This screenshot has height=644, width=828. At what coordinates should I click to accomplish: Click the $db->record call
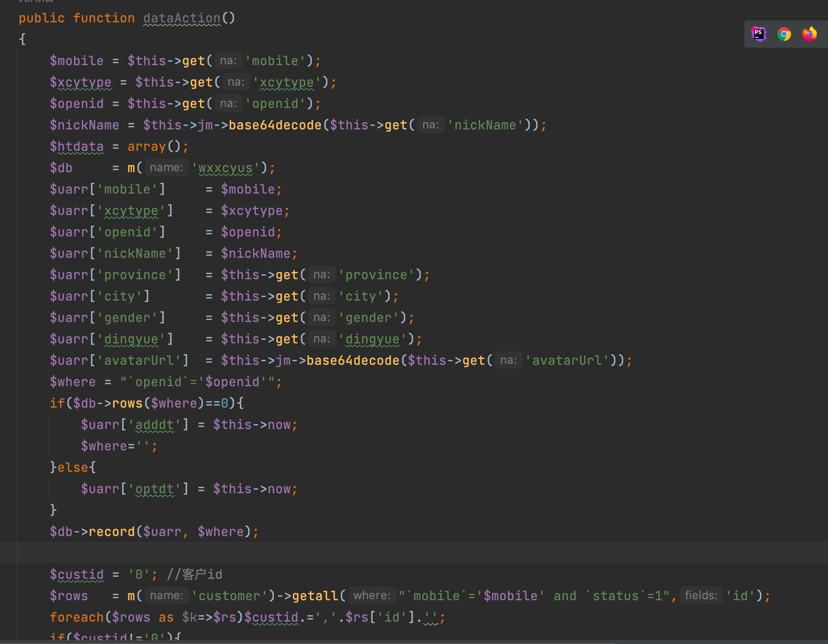pos(154,532)
